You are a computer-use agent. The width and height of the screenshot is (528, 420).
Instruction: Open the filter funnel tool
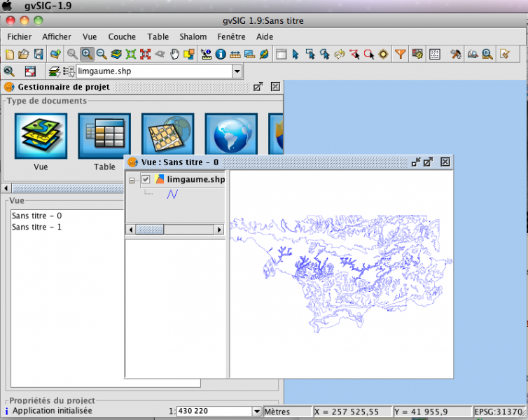coord(400,54)
